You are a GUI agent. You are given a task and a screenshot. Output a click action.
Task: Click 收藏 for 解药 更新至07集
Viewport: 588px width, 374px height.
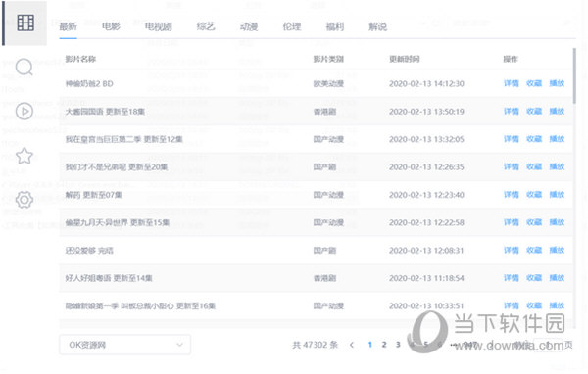click(534, 195)
